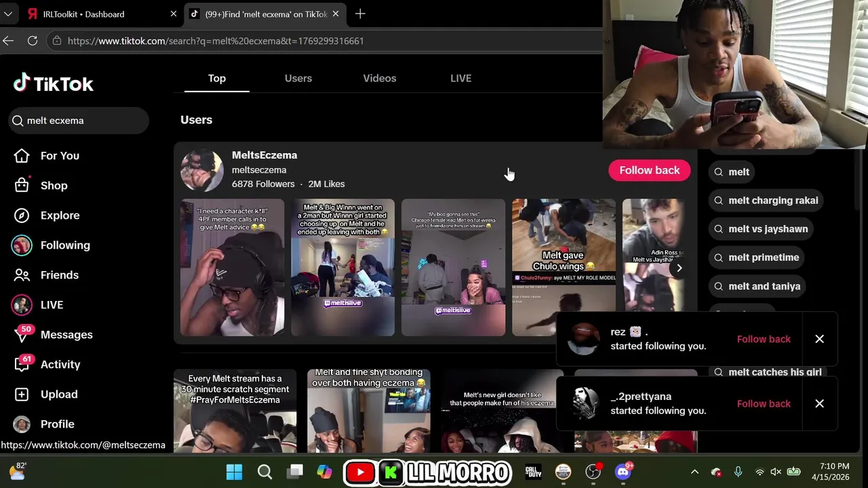Viewport: 868px width, 488px height.
Task: Open Task View on taskbar
Action: pos(295,472)
